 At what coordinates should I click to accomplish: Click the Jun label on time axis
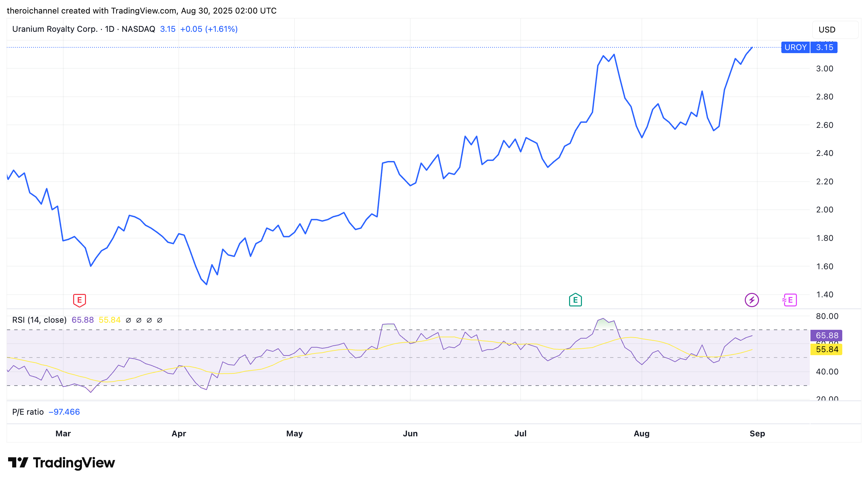point(410,434)
